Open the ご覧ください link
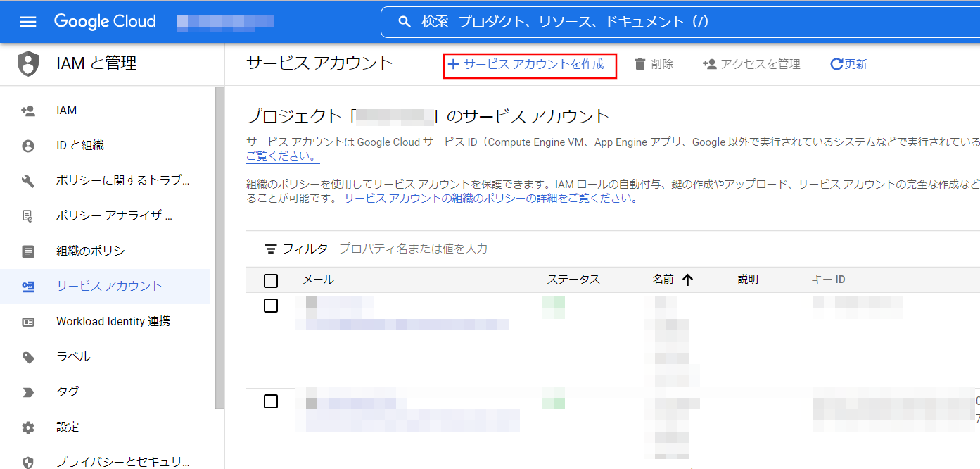 [280, 156]
